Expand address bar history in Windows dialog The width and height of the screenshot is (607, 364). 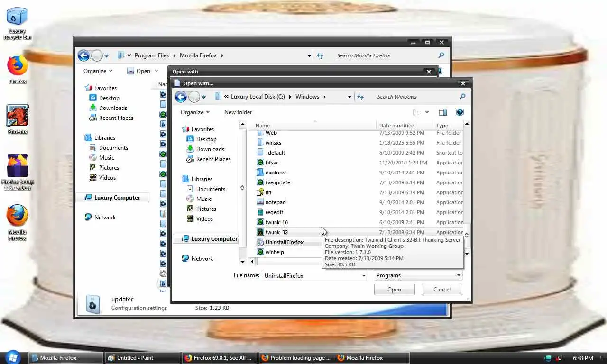pos(349,97)
